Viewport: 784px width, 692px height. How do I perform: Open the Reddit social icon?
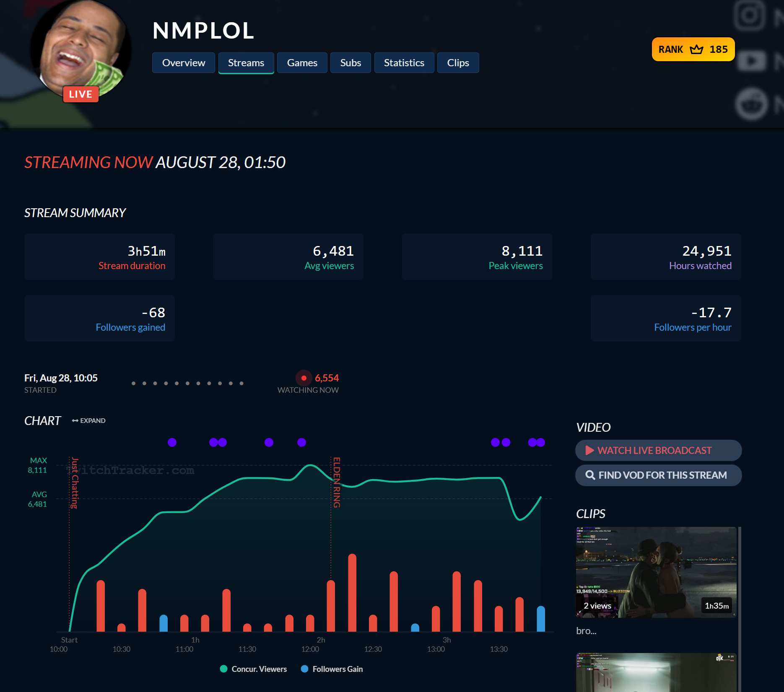coord(752,105)
